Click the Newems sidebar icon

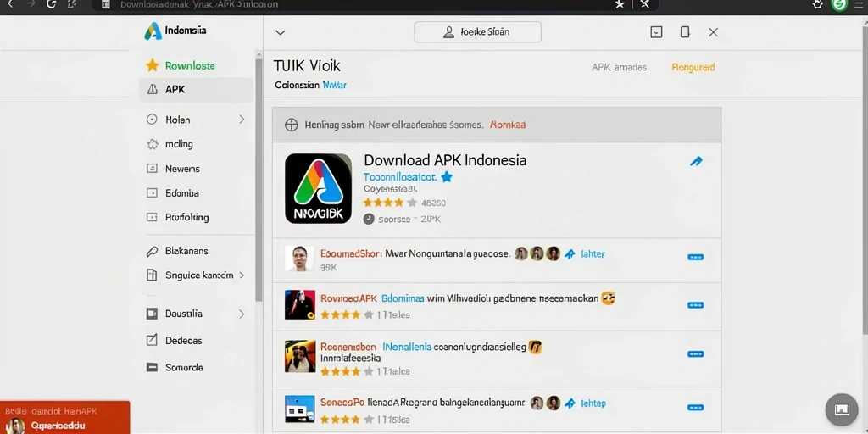pos(153,169)
